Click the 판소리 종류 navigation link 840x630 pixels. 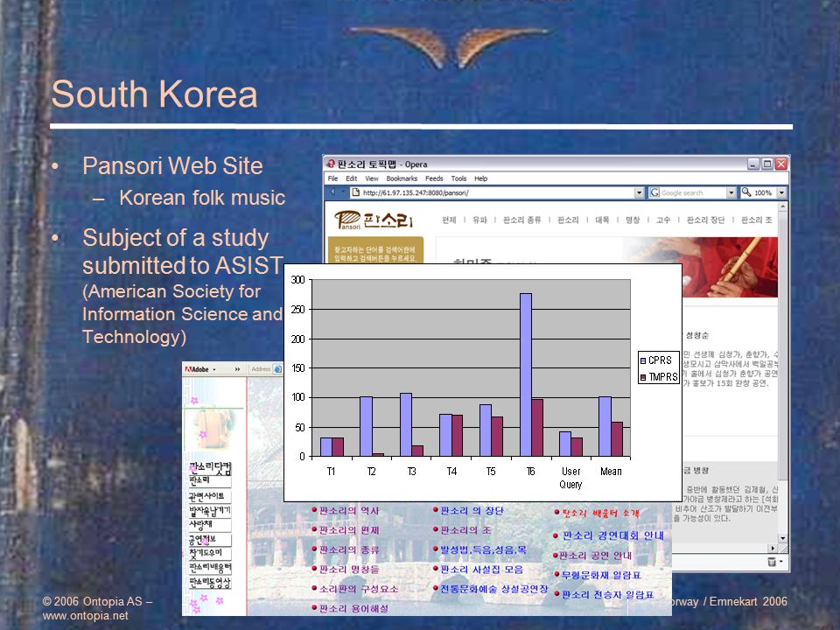521,220
